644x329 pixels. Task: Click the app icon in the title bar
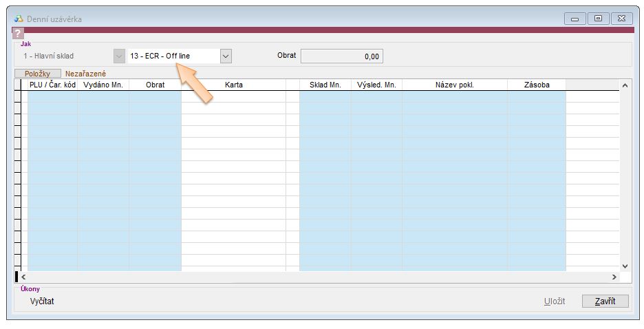(19, 19)
